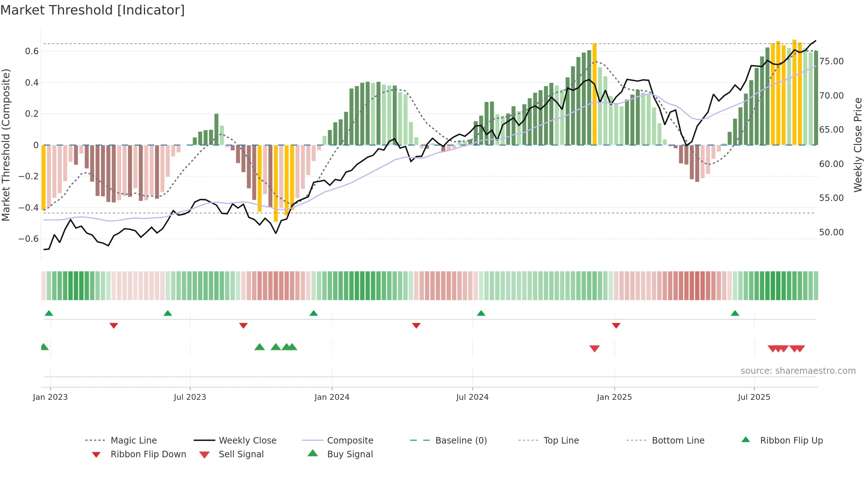Click the Jan 2024 x-axis label
The height and width of the screenshot is (488, 868).
coord(332,397)
